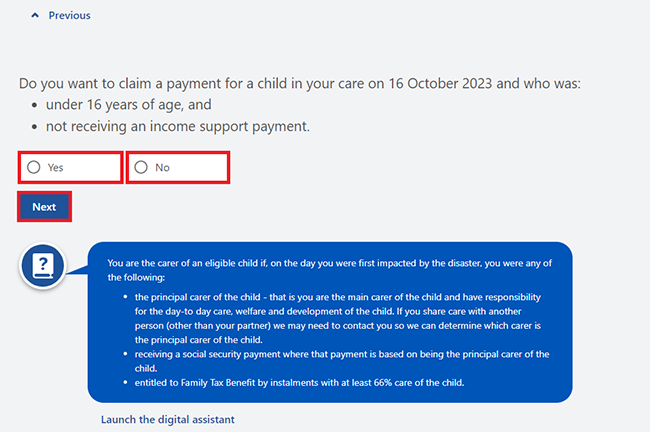Click the help bubble intro sentence about eligible child
The width and height of the screenshot is (650, 432).
(330, 270)
